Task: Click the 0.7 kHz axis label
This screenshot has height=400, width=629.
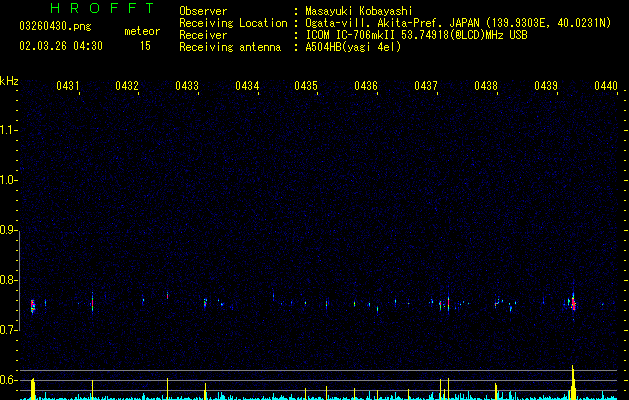Action: coord(8,330)
